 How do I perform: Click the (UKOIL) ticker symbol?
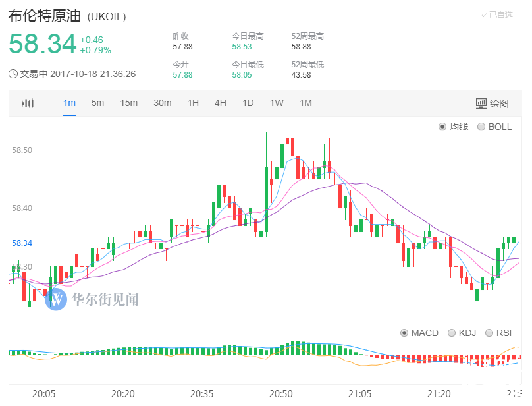click(x=107, y=16)
